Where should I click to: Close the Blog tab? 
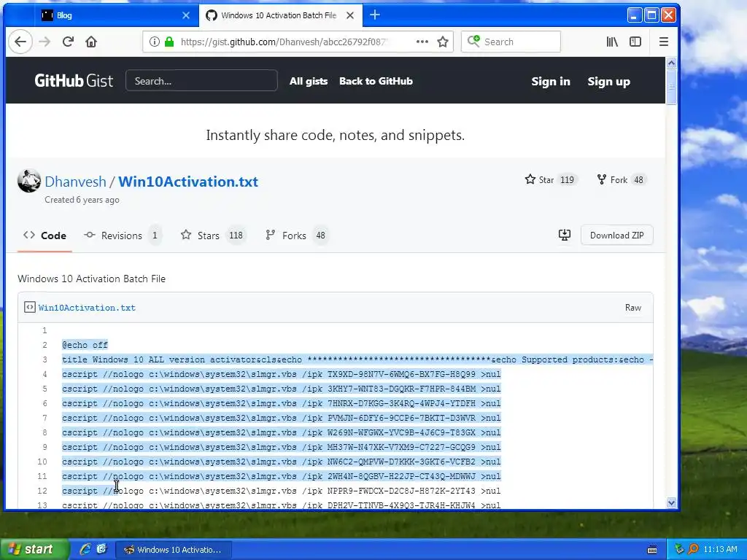186,15
